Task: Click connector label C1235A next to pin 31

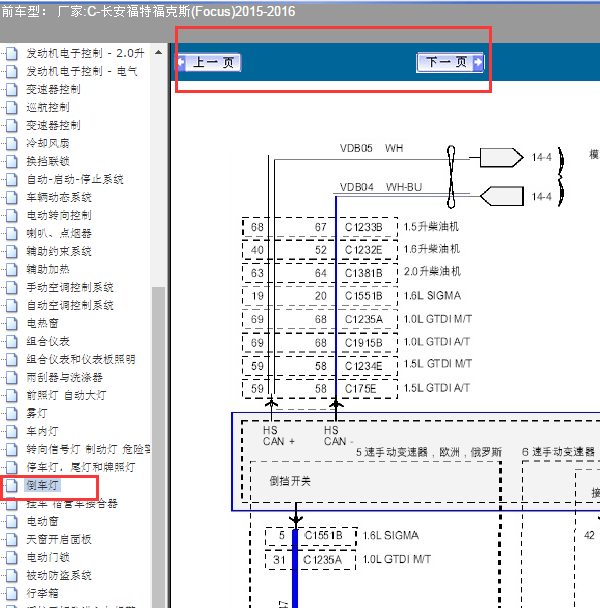Action: [x=323, y=560]
